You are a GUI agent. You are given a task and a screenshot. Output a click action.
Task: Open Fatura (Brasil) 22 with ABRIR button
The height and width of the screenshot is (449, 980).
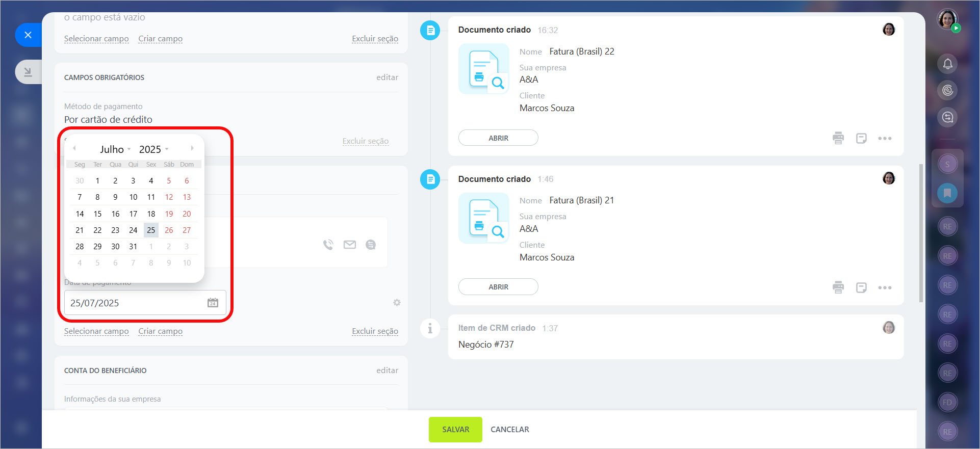tap(498, 138)
